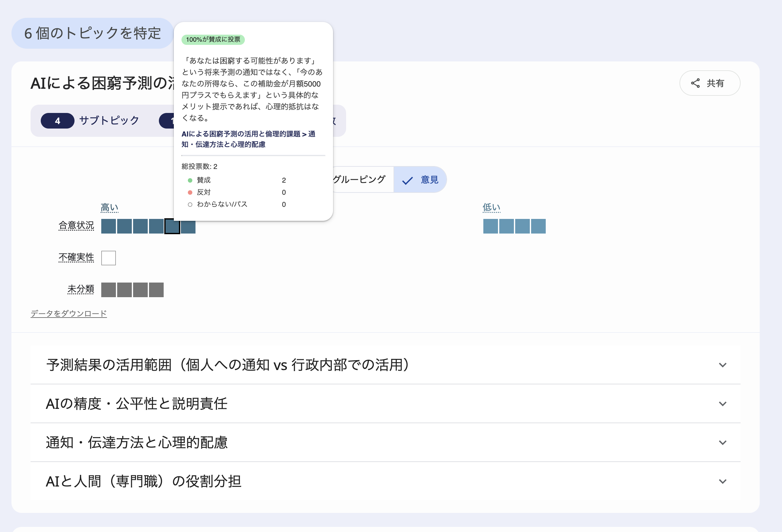782x532 pixels.
Task: Select the white 不確実性 opinion square
Action: click(108, 258)
